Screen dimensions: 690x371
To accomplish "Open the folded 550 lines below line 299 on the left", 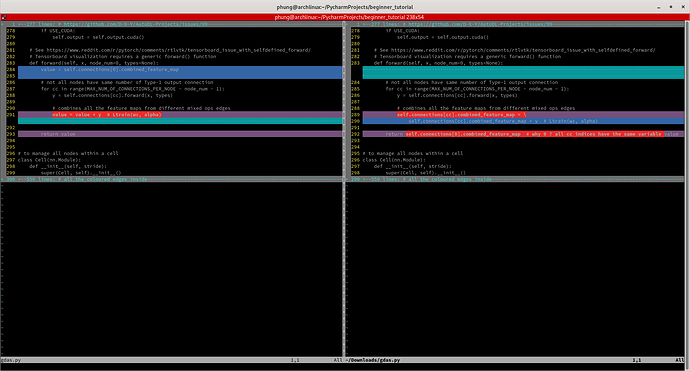I will click(x=173, y=179).
